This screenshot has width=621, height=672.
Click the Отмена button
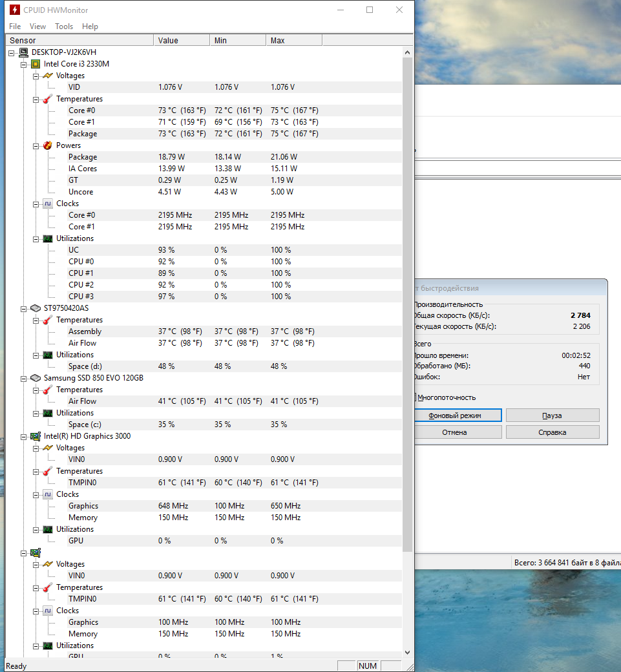coord(455,432)
